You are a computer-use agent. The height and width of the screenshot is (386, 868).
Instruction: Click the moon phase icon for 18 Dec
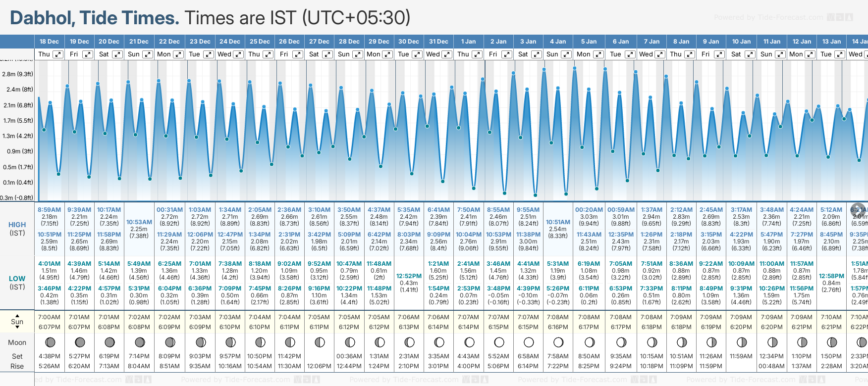pyautogui.click(x=50, y=342)
